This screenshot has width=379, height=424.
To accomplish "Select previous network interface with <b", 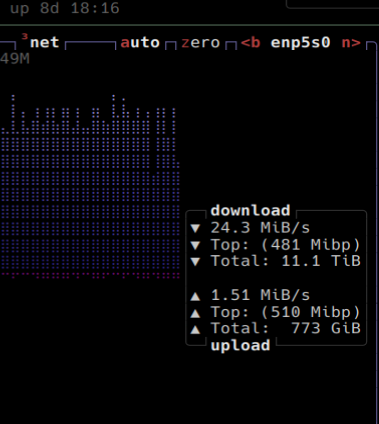I will click(x=250, y=43).
